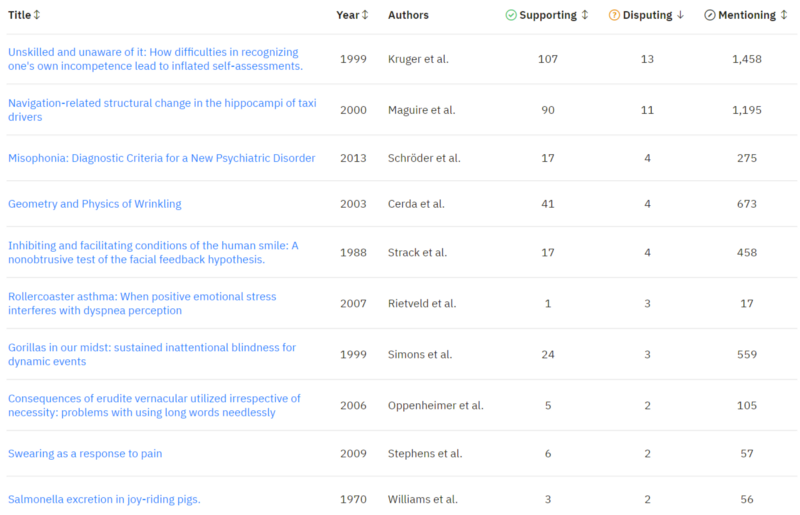
Task: Click the Mentioning circle icon
Action: tap(709, 15)
